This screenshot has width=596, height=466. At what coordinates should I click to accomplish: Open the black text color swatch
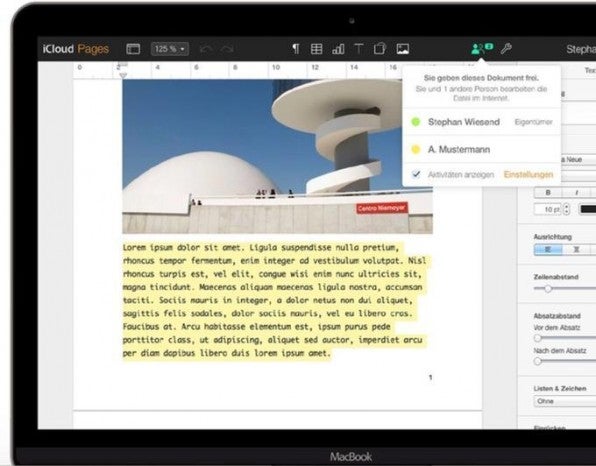coord(587,209)
